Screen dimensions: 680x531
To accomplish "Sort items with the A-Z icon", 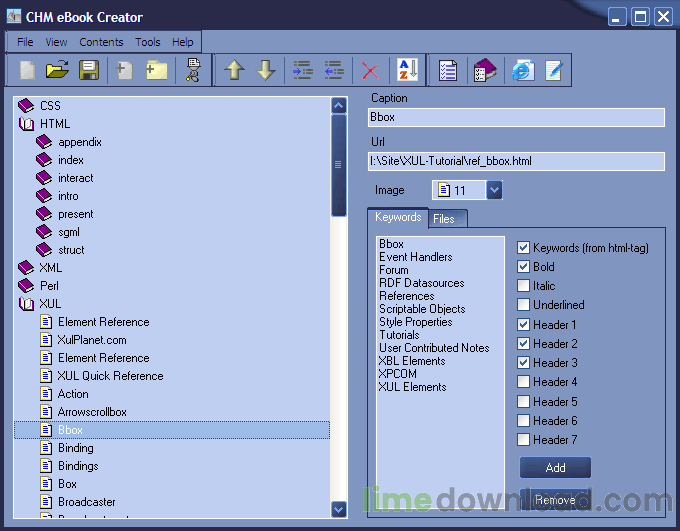I will click(408, 70).
